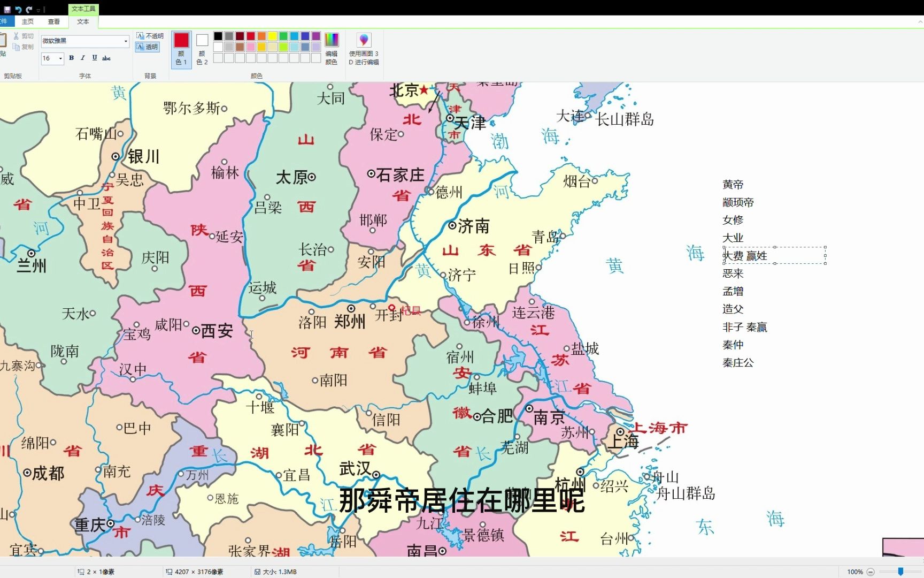Select 不透明 (Opaque) background option

pyautogui.click(x=150, y=36)
